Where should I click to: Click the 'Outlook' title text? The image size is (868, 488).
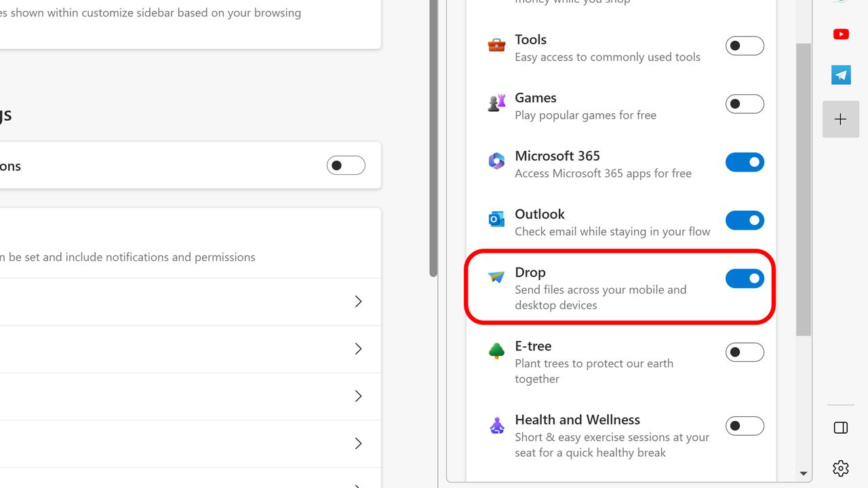click(540, 214)
